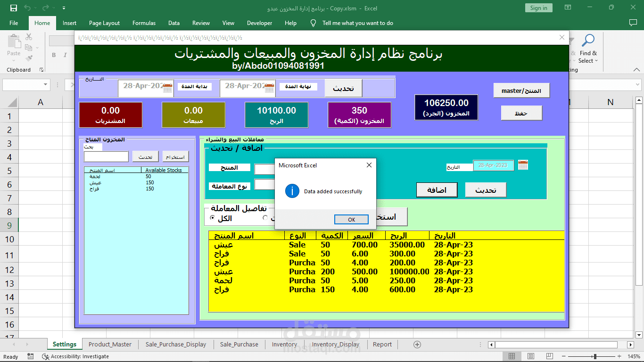Click the استخراج export button in stock panel
This screenshot has width=644, height=362.
tap(175, 156)
